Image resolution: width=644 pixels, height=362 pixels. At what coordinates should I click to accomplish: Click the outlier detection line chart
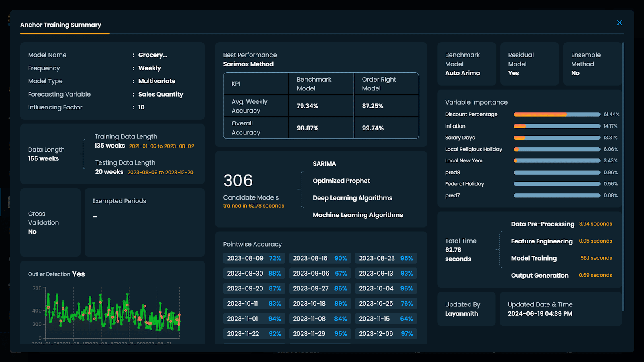tap(112, 312)
